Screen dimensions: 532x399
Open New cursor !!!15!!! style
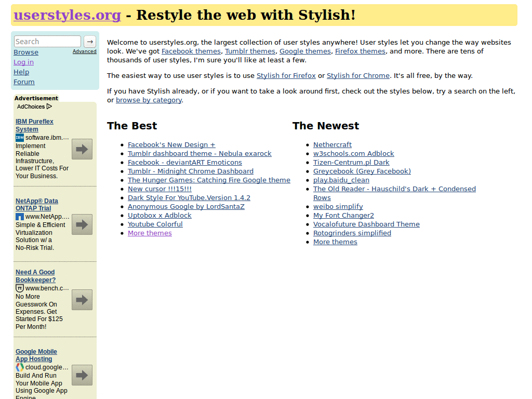159,189
